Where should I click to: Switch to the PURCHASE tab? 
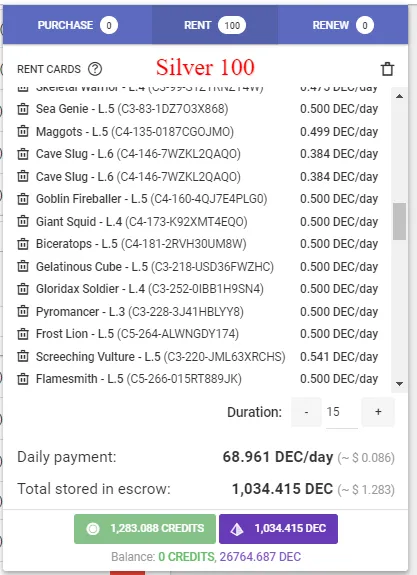[77, 25]
